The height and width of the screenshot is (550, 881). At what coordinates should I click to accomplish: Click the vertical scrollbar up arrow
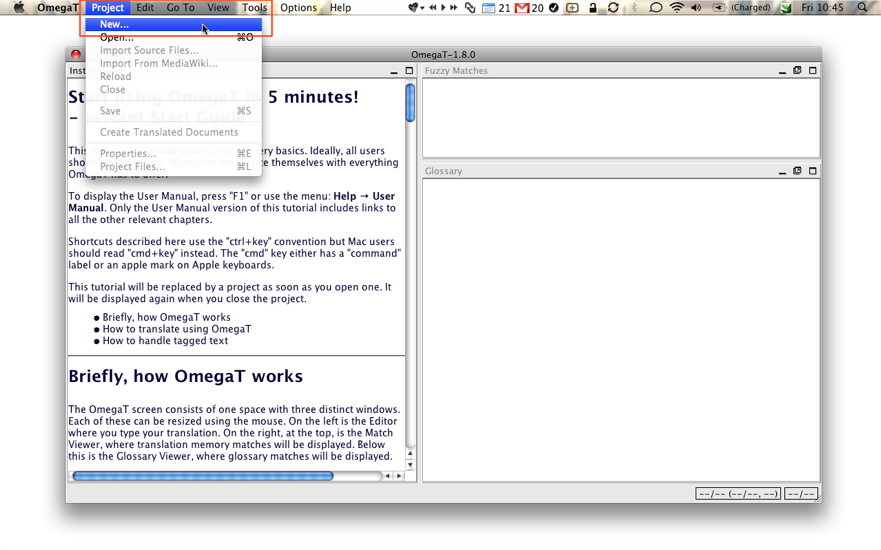(x=410, y=454)
